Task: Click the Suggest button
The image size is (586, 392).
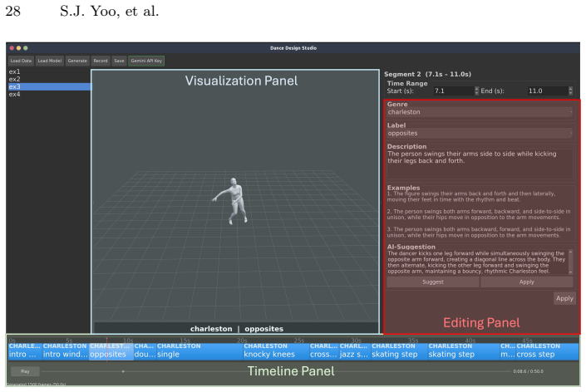Action: click(x=433, y=282)
